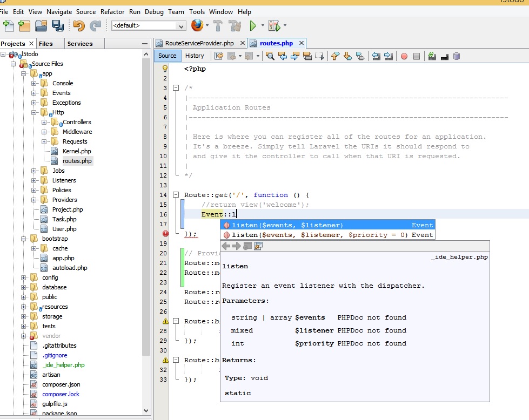Switch to RouteServiceProvider.php editor tab
Image resolution: width=529 pixels, height=420 pixels.
pyautogui.click(x=199, y=43)
